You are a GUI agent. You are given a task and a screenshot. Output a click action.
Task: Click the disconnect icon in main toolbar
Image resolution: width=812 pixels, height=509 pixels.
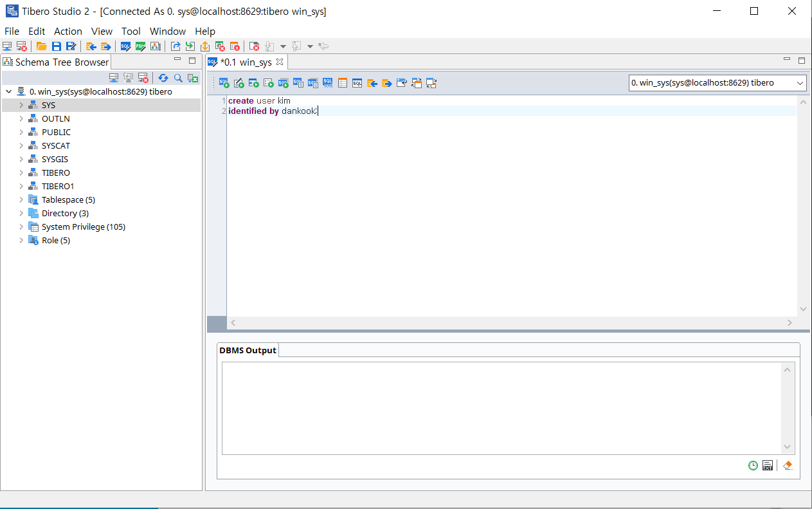(x=22, y=46)
